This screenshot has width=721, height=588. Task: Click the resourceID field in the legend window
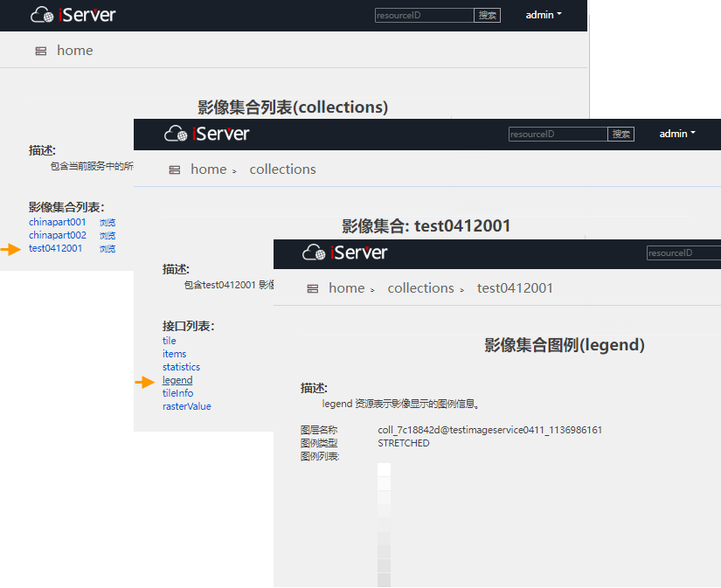pos(683,252)
